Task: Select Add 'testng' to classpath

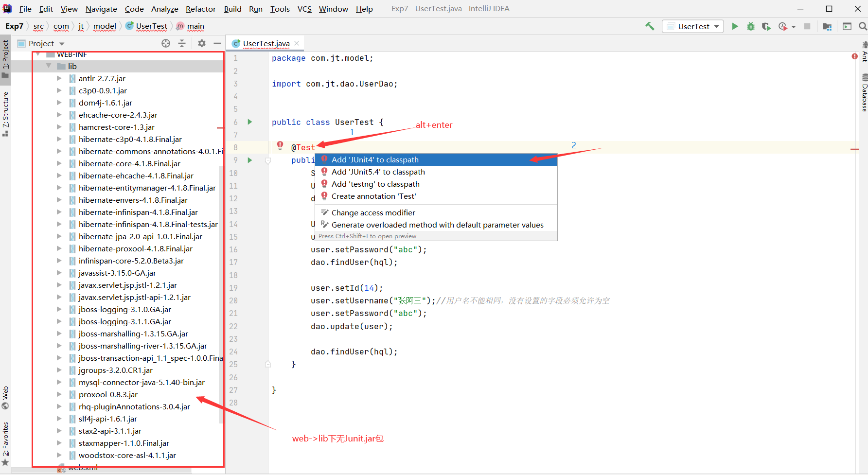Action: [436, 184]
